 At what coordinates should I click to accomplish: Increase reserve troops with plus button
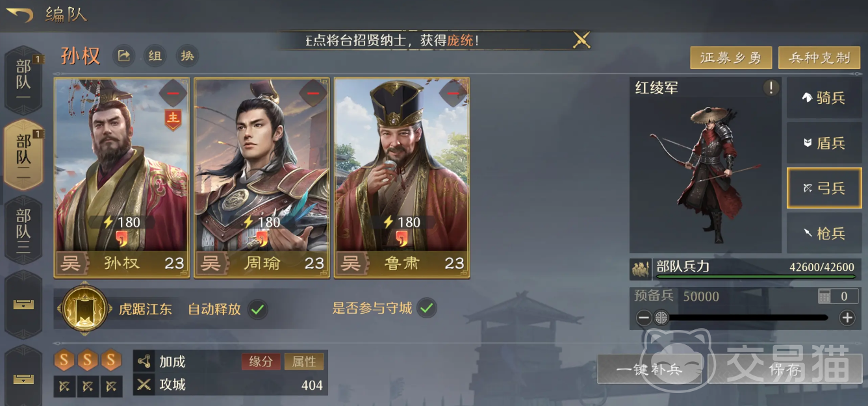point(847,318)
